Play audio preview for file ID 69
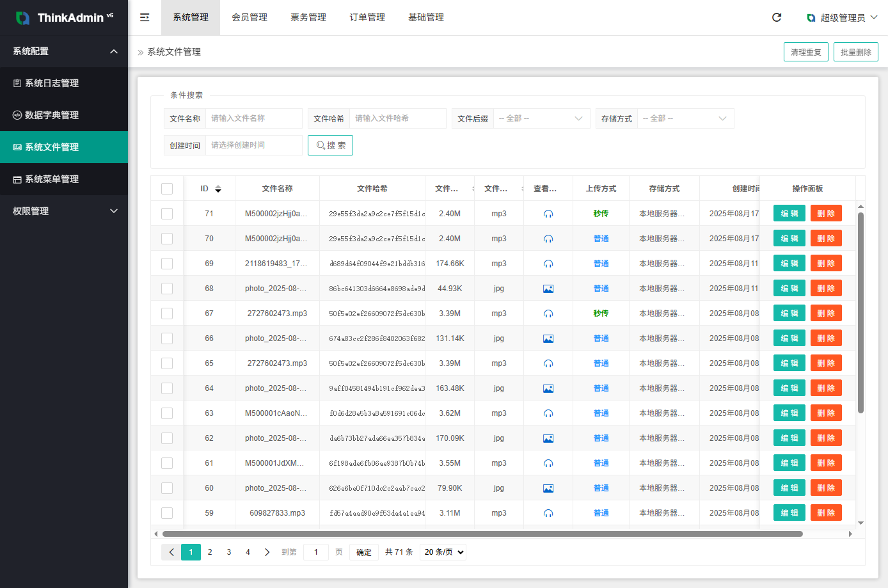The width and height of the screenshot is (888, 588). (x=548, y=264)
